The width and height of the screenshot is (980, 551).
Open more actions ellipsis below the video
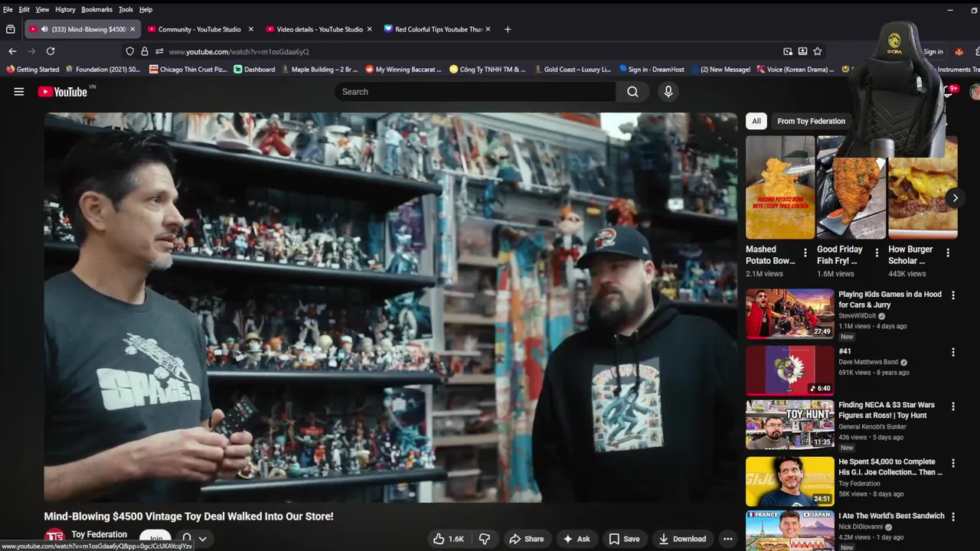728,539
